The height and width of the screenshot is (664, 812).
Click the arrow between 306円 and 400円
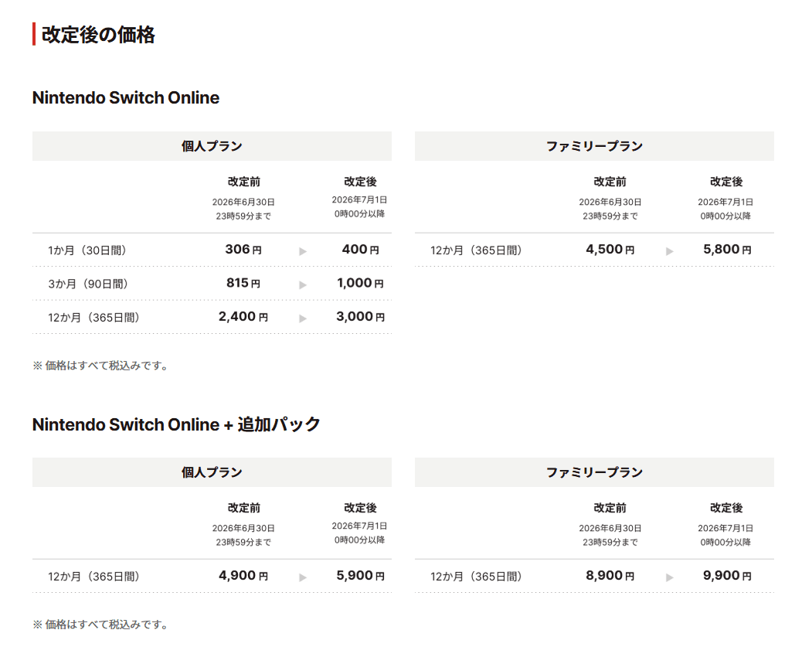(x=303, y=252)
